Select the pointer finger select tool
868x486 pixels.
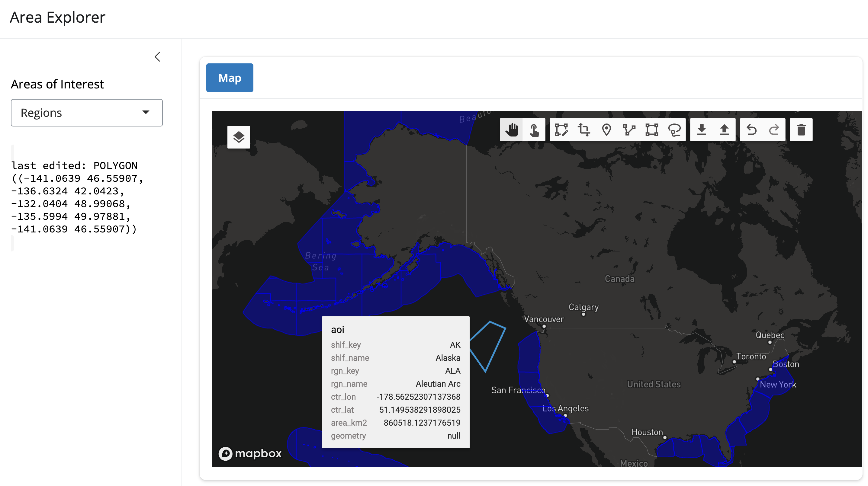(534, 130)
